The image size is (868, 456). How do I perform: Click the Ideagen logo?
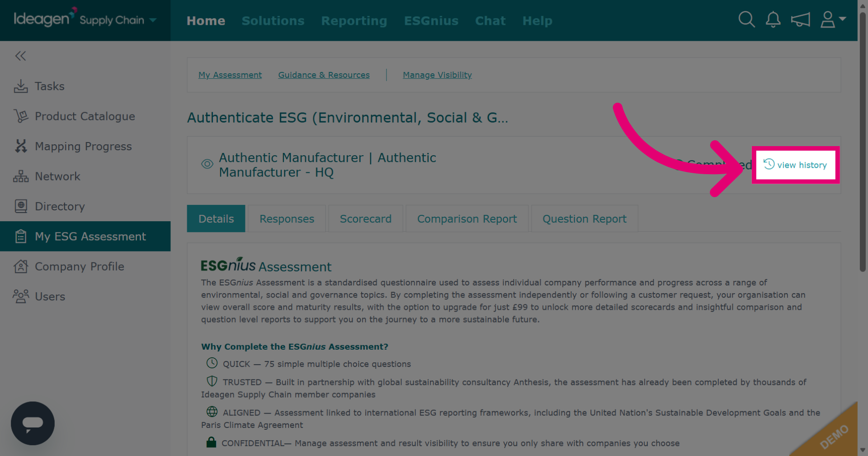(x=44, y=18)
